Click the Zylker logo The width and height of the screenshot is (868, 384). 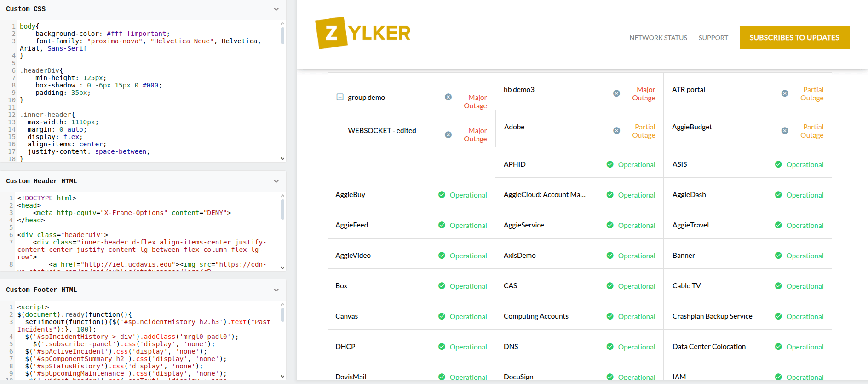coord(362,33)
